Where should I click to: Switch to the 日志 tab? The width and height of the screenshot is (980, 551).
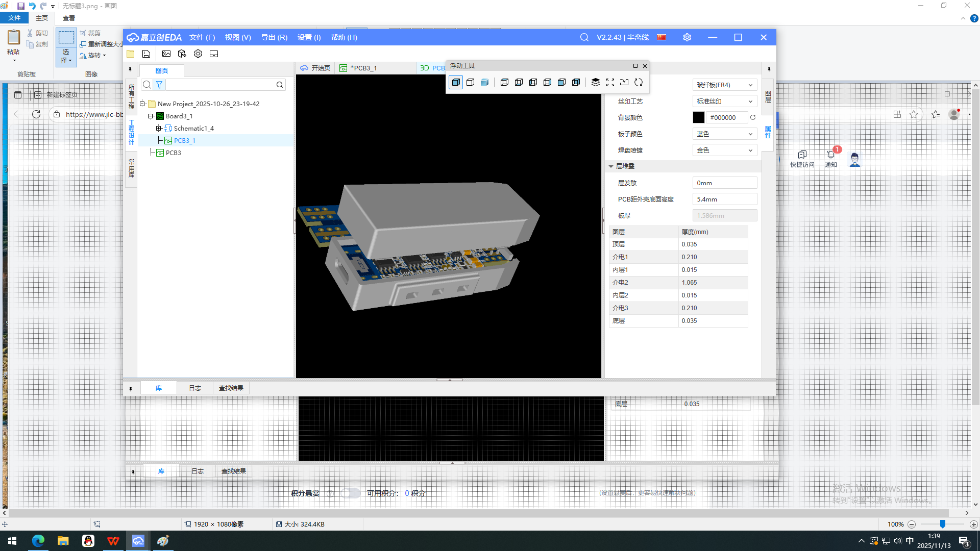coord(195,388)
